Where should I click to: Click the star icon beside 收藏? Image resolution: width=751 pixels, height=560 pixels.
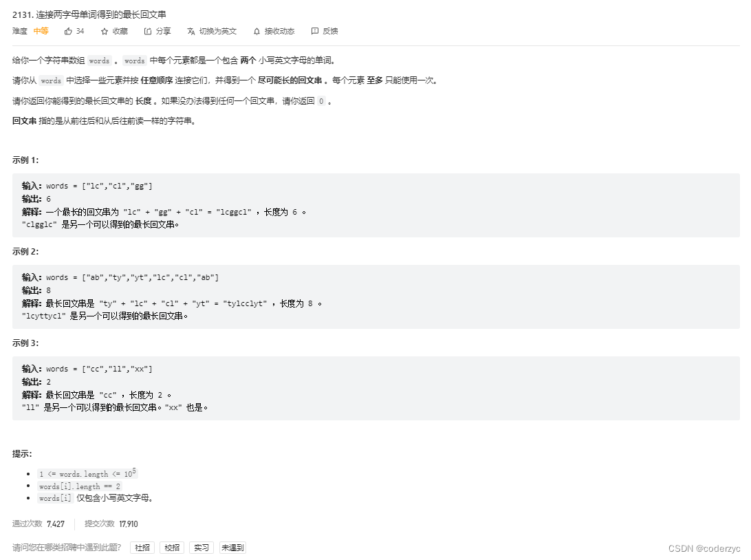coord(105,31)
